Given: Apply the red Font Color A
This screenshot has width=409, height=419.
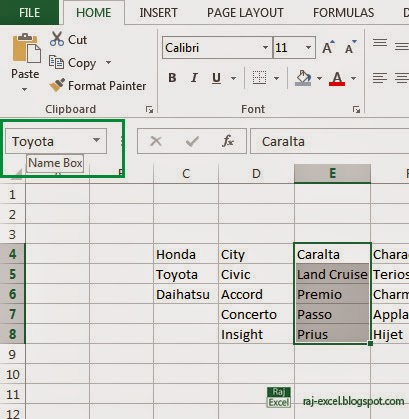Looking at the screenshot, I should [337, 79].
